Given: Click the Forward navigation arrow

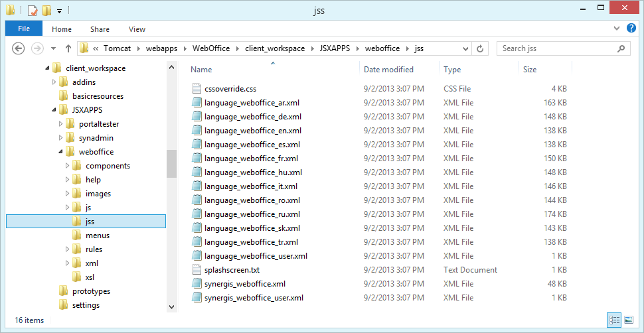Looking at the screenshot, I should tap(37, 48).
